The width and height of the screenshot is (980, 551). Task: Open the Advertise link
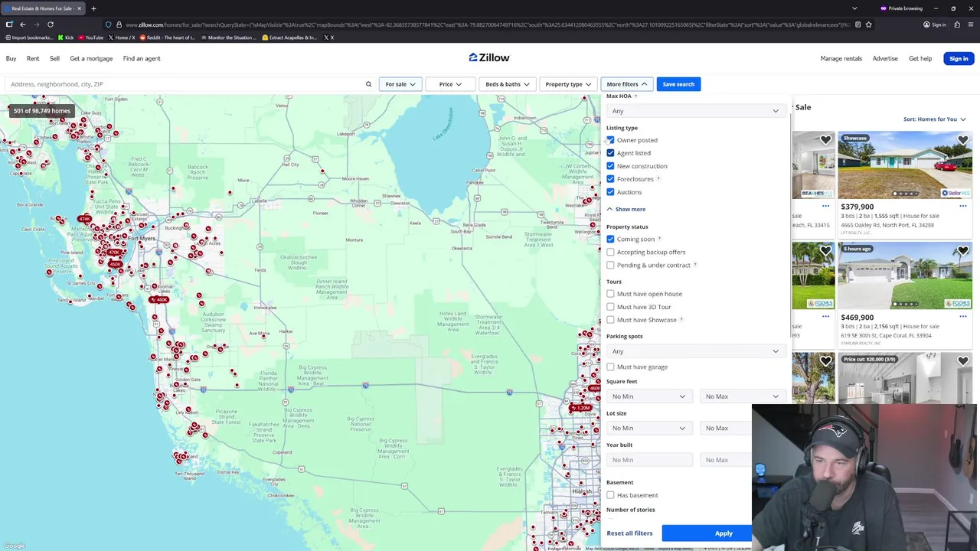pyautogui.click(x=885, y=58)
